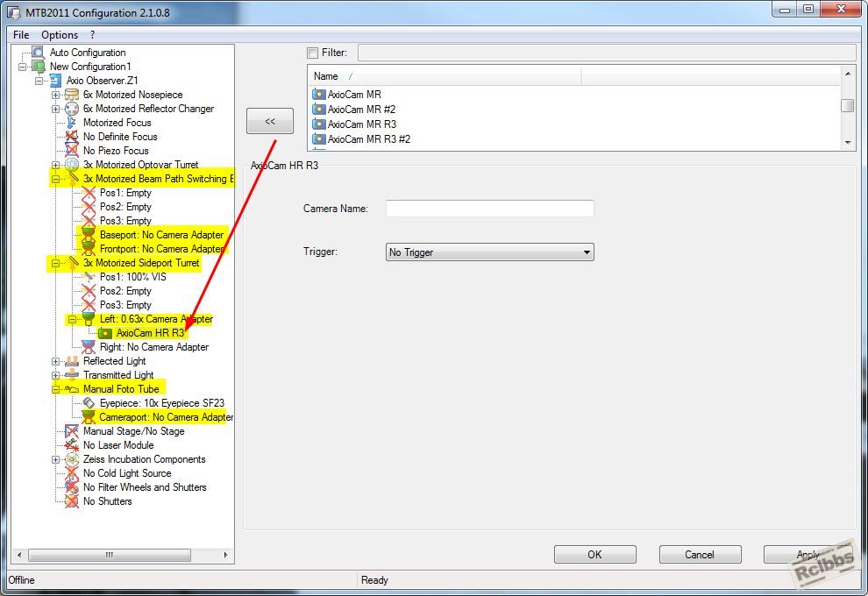The image size is (868, 596).
Task: Click the 6x Motorized Nosepiece icon
Action: (71, 95)
